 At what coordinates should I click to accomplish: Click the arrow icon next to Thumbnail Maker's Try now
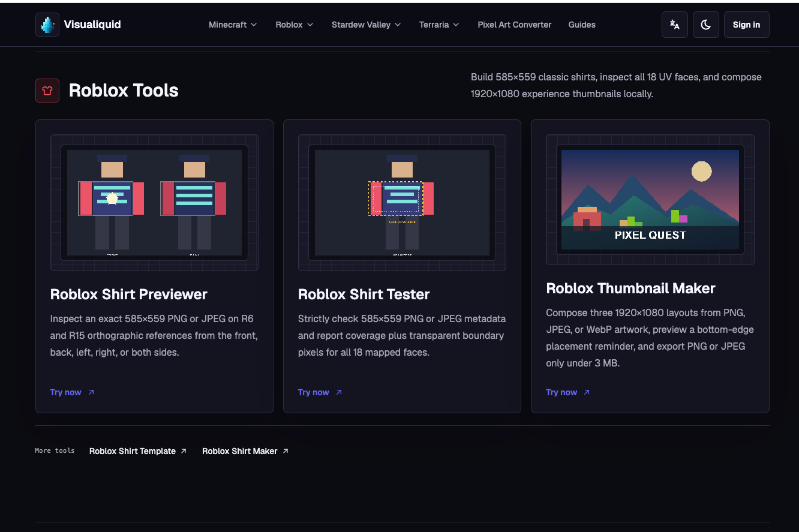587,392
